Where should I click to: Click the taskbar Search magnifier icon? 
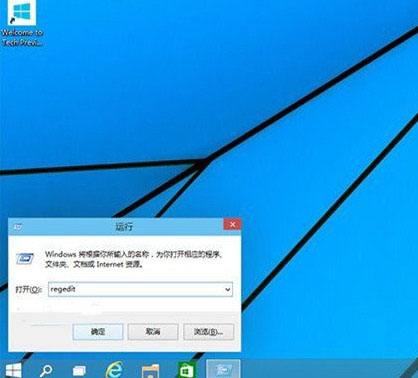(46, 370)
